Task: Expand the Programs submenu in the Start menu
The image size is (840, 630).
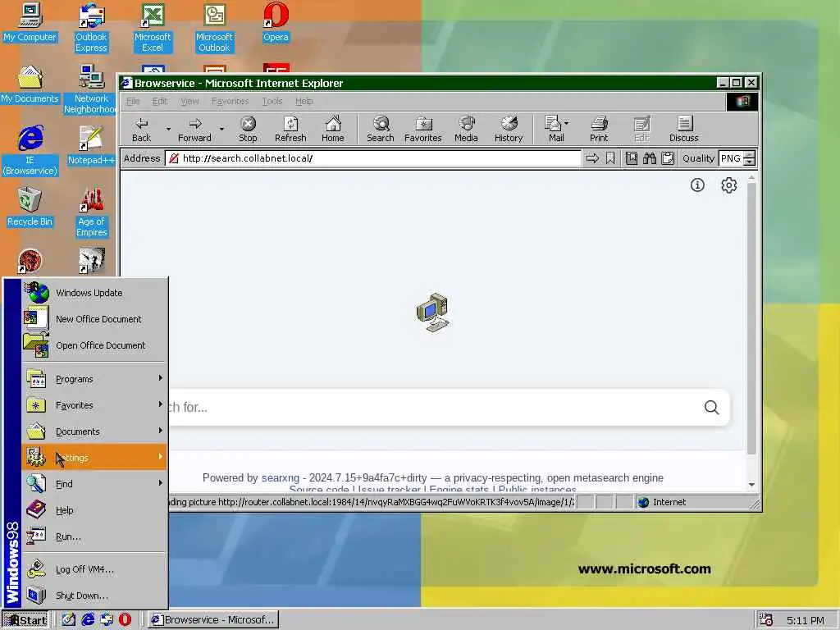Action: [94, 379]
